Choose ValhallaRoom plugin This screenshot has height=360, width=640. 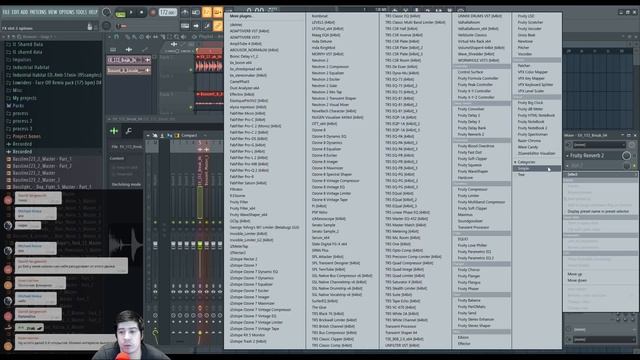pos(469,22)
